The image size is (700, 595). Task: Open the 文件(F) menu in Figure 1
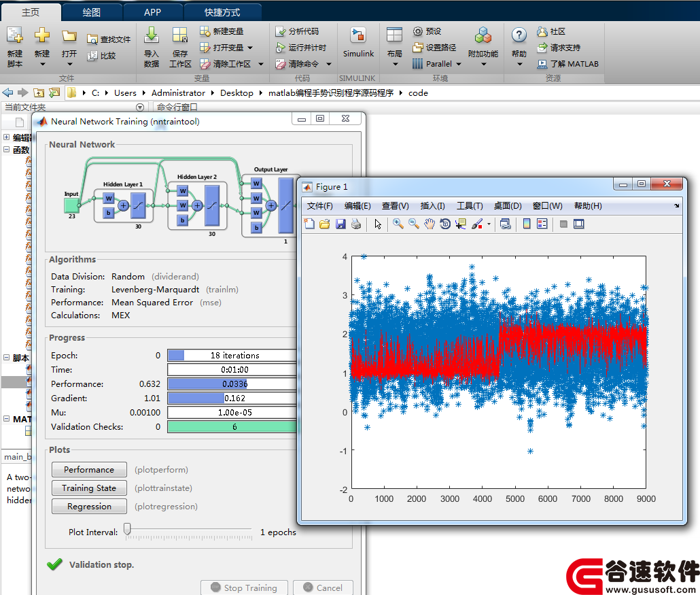point(319,206)
